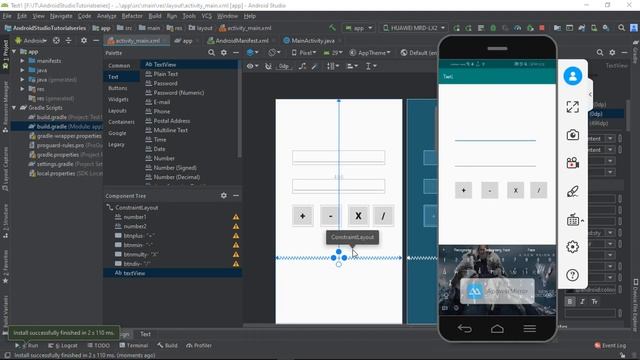Expand the java folder in the project tree

click(22, 70)
